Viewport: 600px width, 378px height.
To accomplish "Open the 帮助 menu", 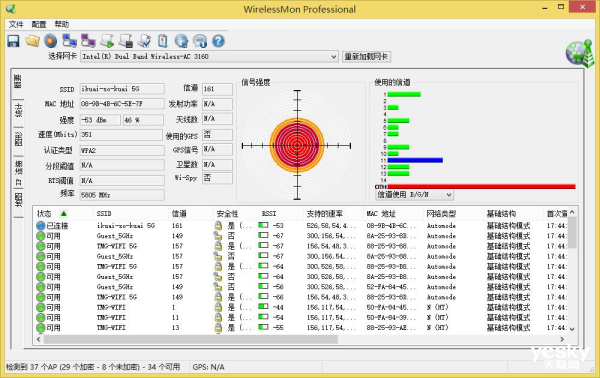I will point(62,24).
